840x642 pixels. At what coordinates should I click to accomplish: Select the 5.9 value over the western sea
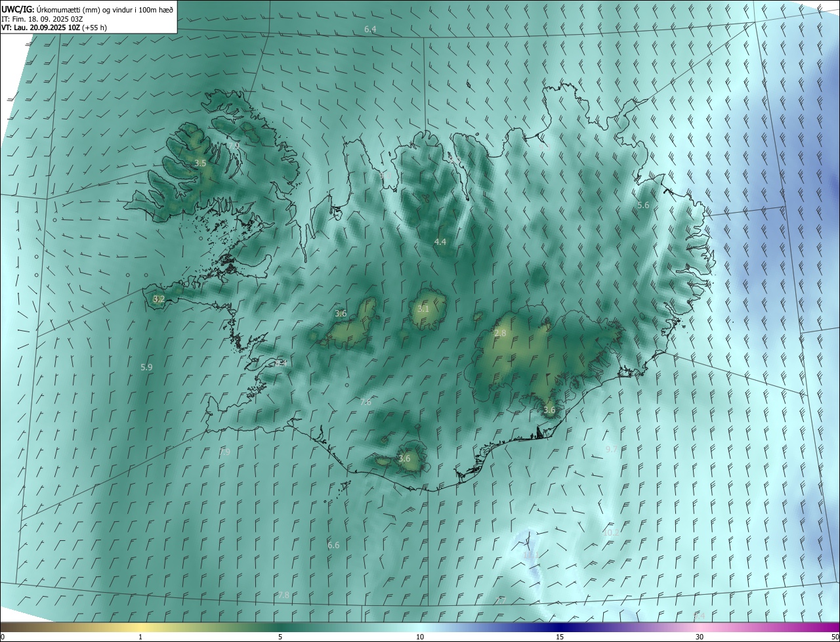pos(146,367)
